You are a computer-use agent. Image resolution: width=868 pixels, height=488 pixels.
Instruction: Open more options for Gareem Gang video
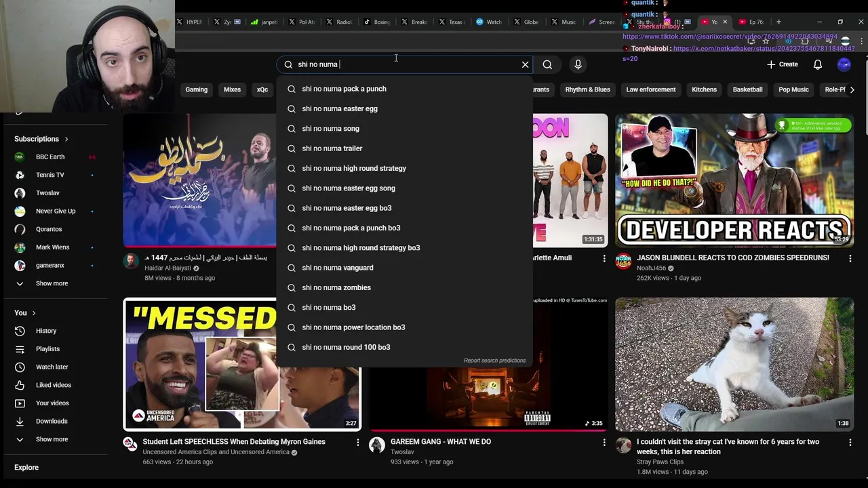[x=604, y=442]
